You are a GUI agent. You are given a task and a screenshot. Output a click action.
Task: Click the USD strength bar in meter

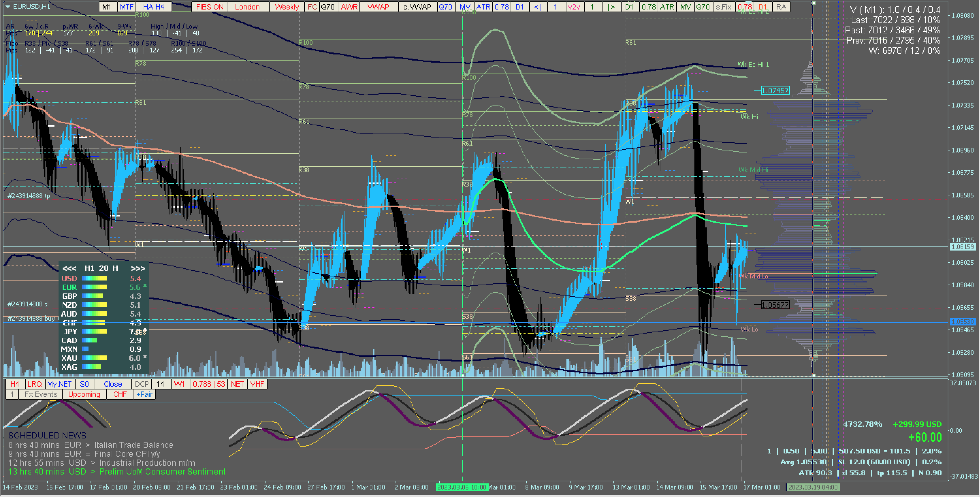pos(94,278)
